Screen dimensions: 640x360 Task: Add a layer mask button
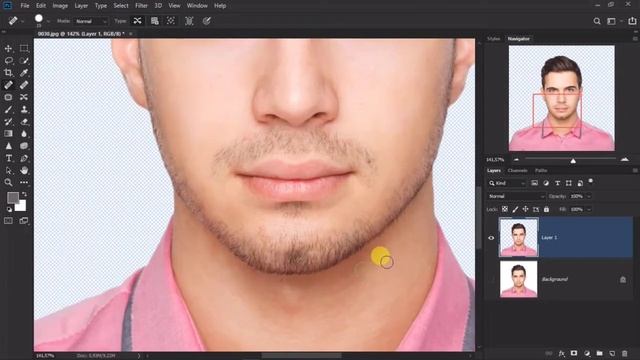point(574,353)
